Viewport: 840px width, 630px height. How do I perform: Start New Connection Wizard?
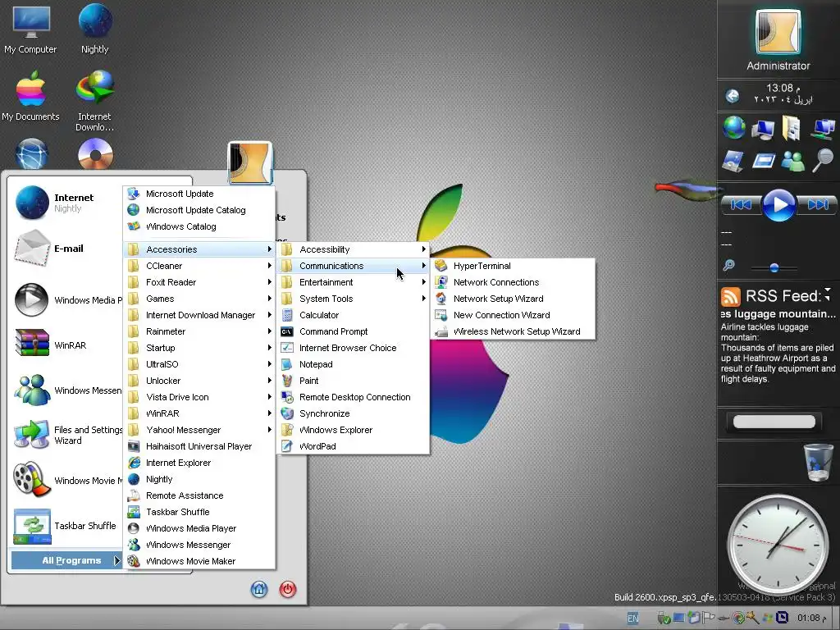click(512, 315)
